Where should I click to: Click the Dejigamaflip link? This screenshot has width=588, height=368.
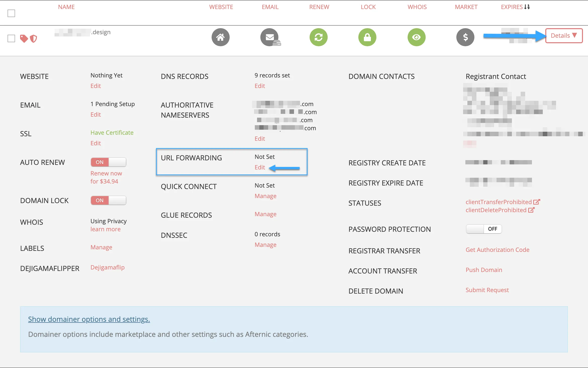[x=108, y=267]
